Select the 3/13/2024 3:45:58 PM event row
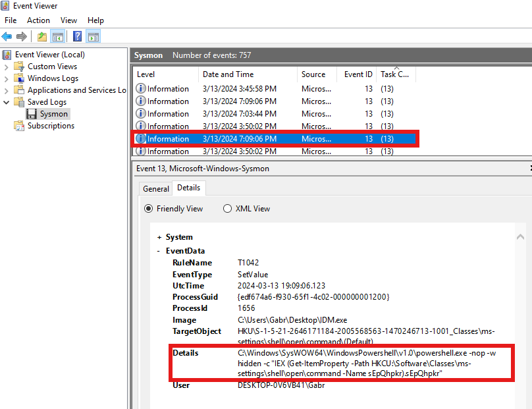The width and height of the screenshot is (532, 409). pyautogui.click(x=275, y=89)
